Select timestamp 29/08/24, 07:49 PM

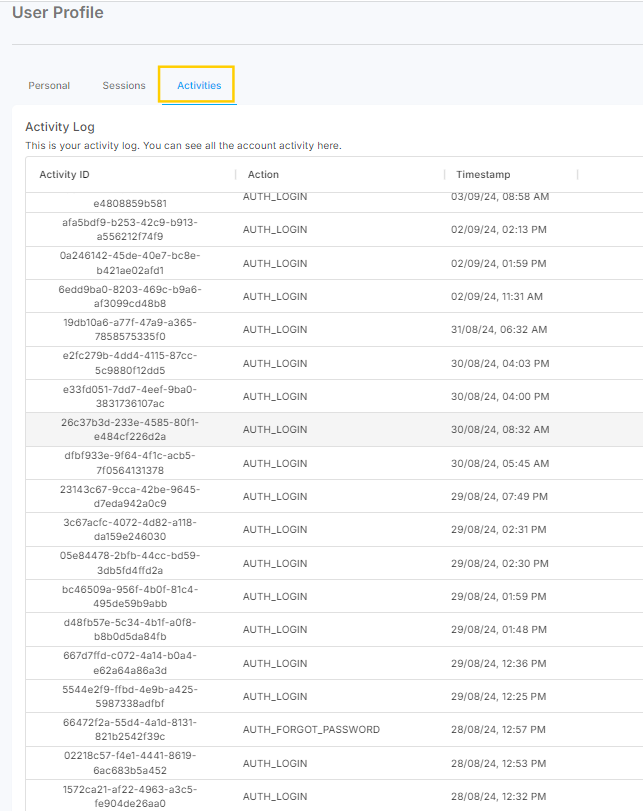coord(500,496)
